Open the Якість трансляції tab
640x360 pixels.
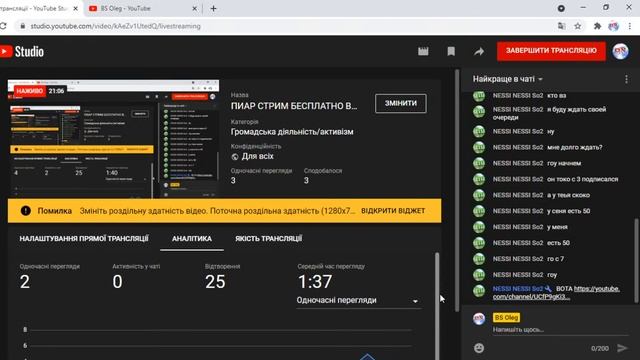click(x=268, y=238)
